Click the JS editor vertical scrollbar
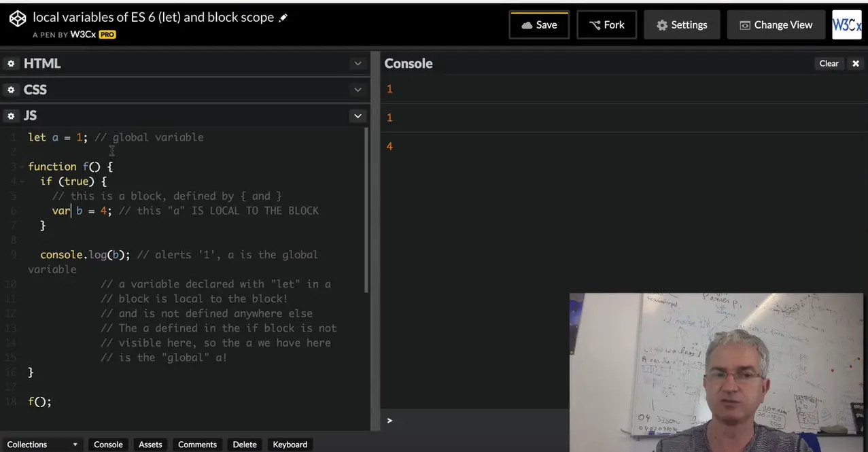 coord(367,211)
